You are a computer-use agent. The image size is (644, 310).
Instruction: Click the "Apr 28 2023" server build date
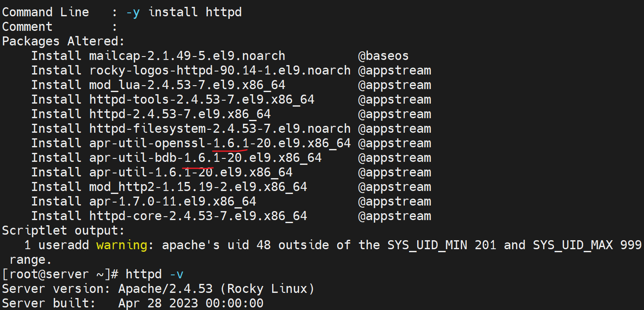158,303
